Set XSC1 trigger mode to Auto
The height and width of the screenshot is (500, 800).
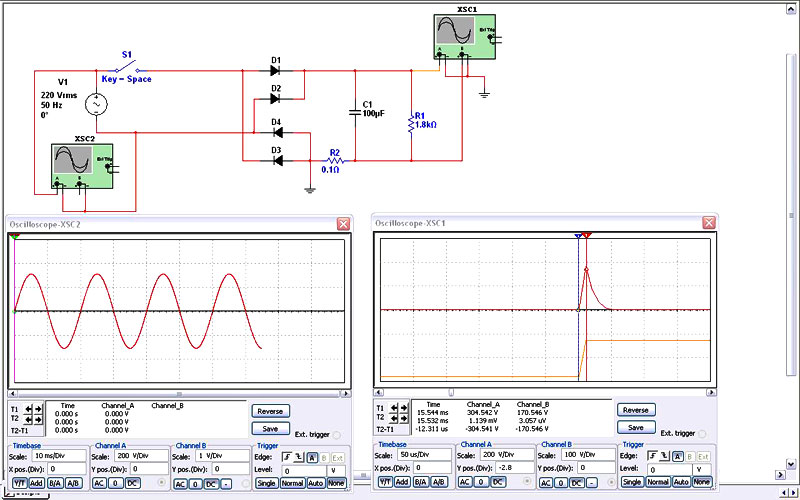tap(682, 482)
